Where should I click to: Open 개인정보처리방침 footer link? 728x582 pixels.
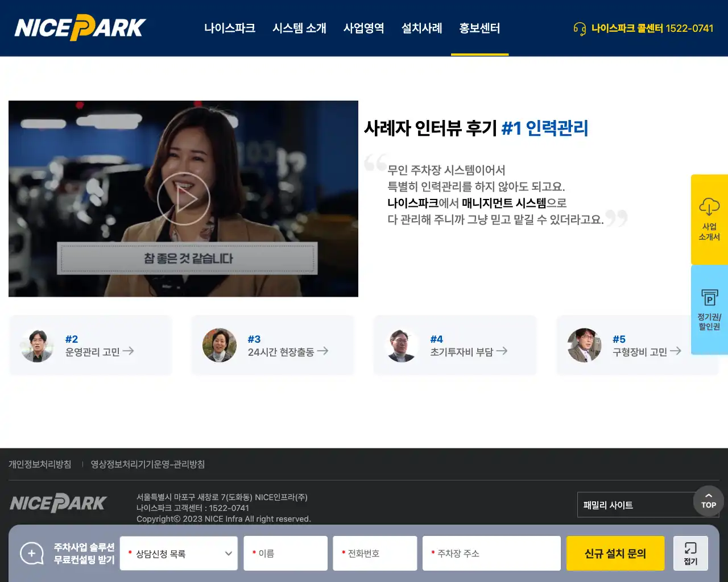[x=40, y=464]
